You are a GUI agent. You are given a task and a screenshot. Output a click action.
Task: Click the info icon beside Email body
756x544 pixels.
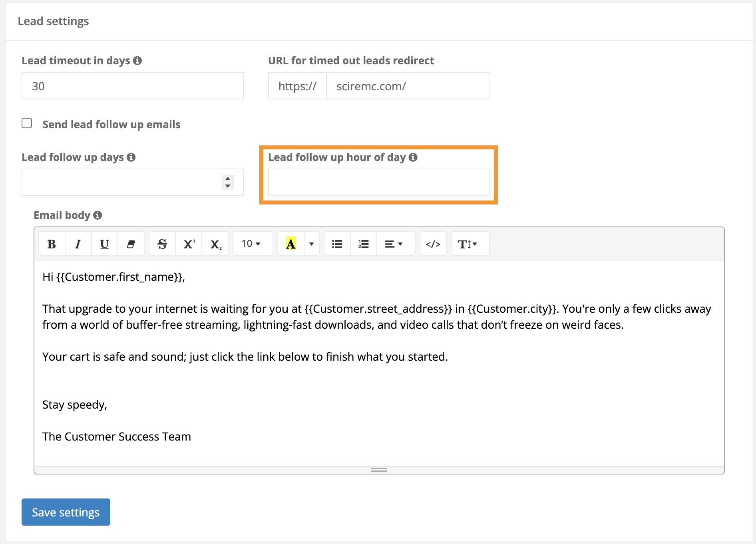(x=98, y=215)
